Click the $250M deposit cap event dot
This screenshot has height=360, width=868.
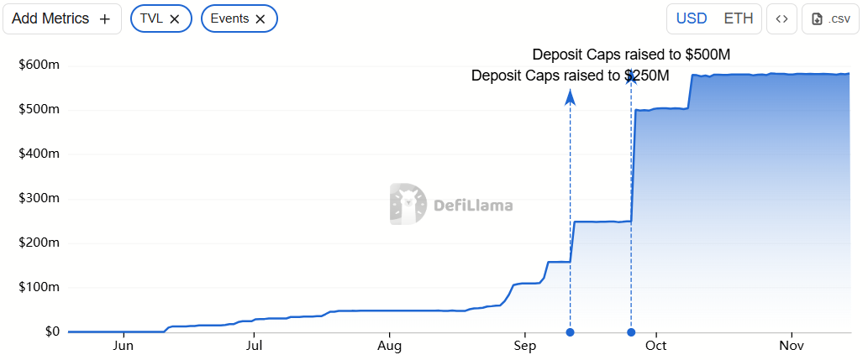point(570,332)
